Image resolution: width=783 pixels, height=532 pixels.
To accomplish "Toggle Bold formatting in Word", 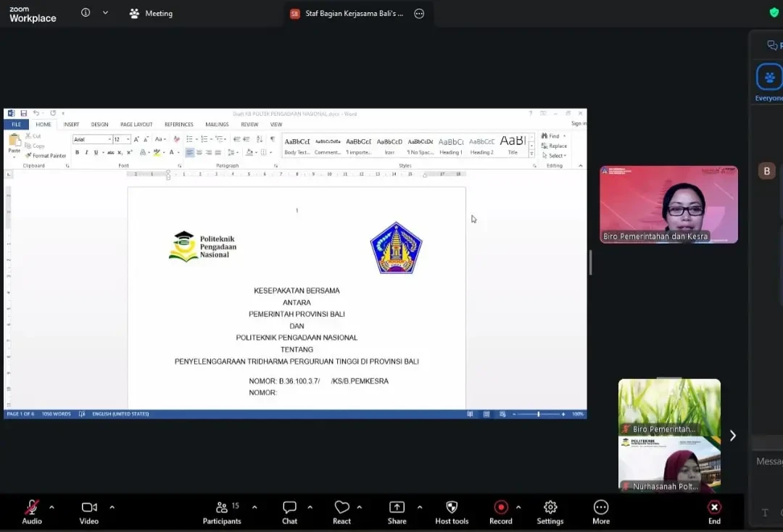I will coord(77,152).
